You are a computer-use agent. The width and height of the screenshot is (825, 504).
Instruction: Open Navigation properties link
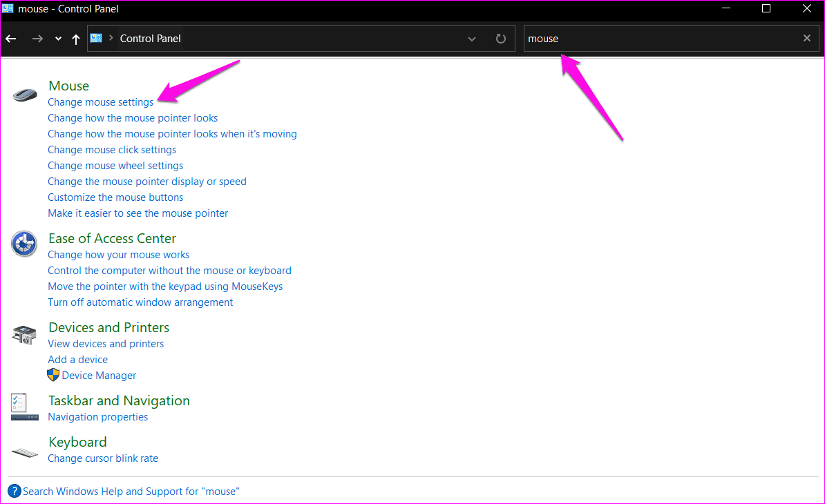98,417
